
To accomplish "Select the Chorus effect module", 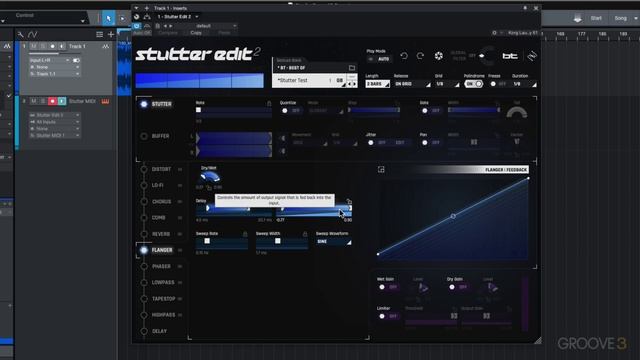I will point(162,202).
